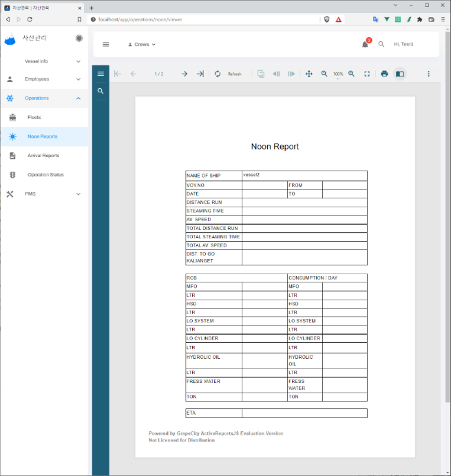Viewport: 451px width, 476px height.
Task: Open browser main menu
Action: tap(443, 19)
